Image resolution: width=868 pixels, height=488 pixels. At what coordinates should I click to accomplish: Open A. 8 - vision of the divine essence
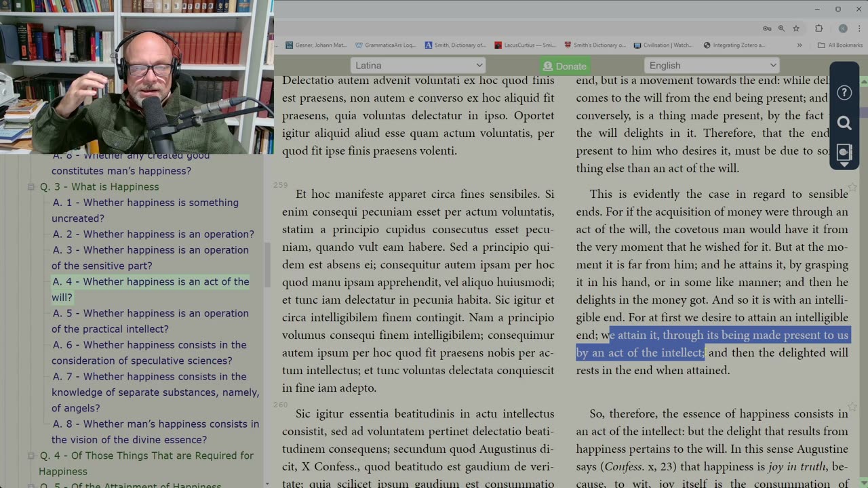155,432
